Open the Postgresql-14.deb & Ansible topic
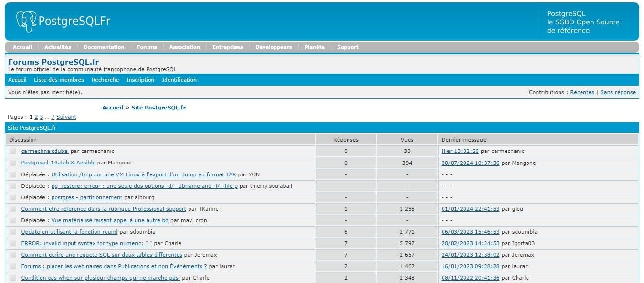Image resolution: width=644 pixels, height=283 pixels. coord(58,163)
